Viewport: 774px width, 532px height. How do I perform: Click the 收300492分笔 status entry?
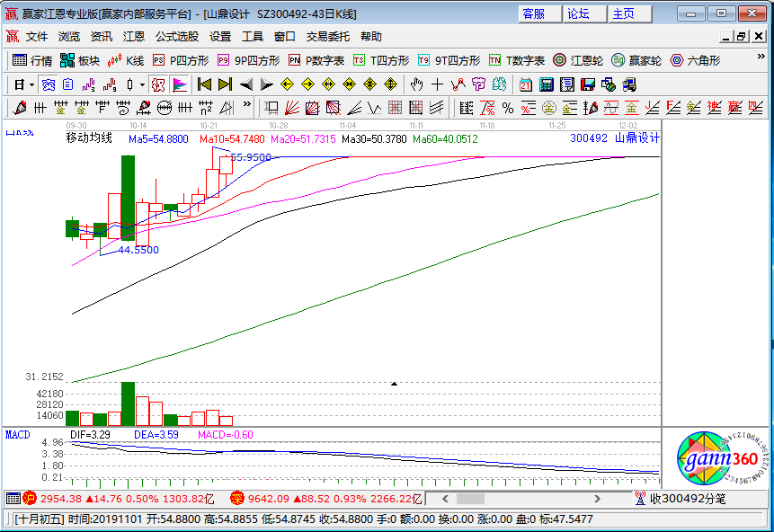[681, 499]
